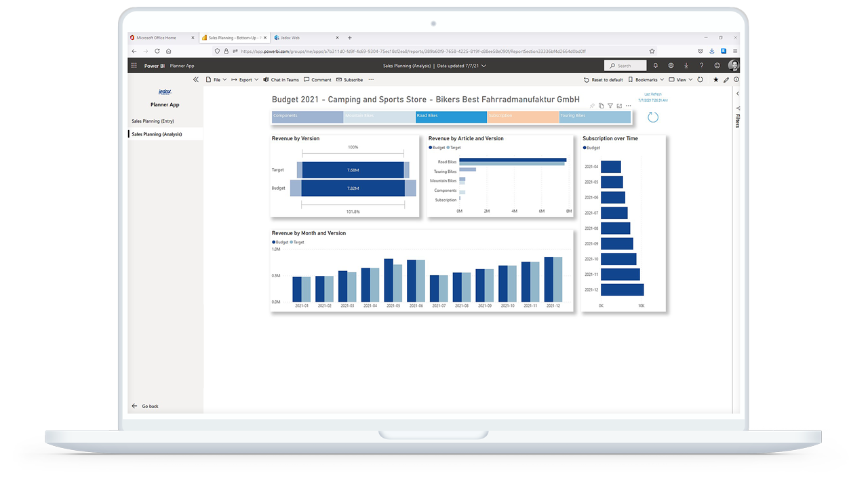Open the notifications bell
This screenshot has width=868, height=488.
coord(655,66)
